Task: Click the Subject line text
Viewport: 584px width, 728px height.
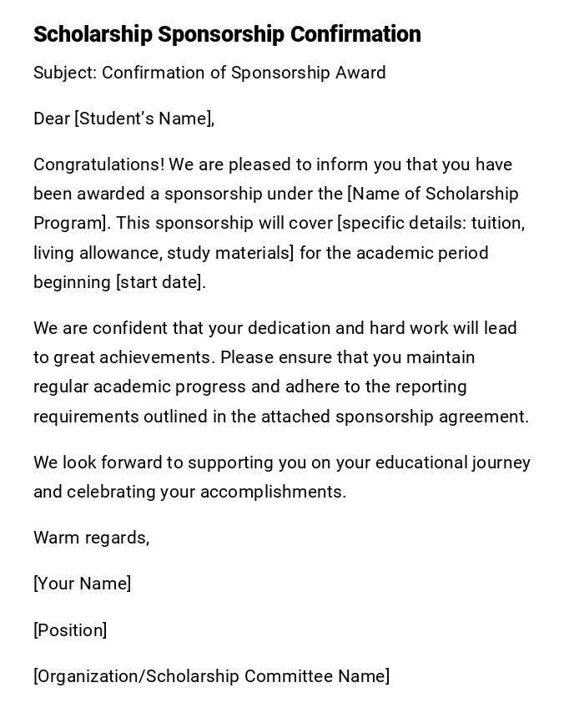Action: 209,73
